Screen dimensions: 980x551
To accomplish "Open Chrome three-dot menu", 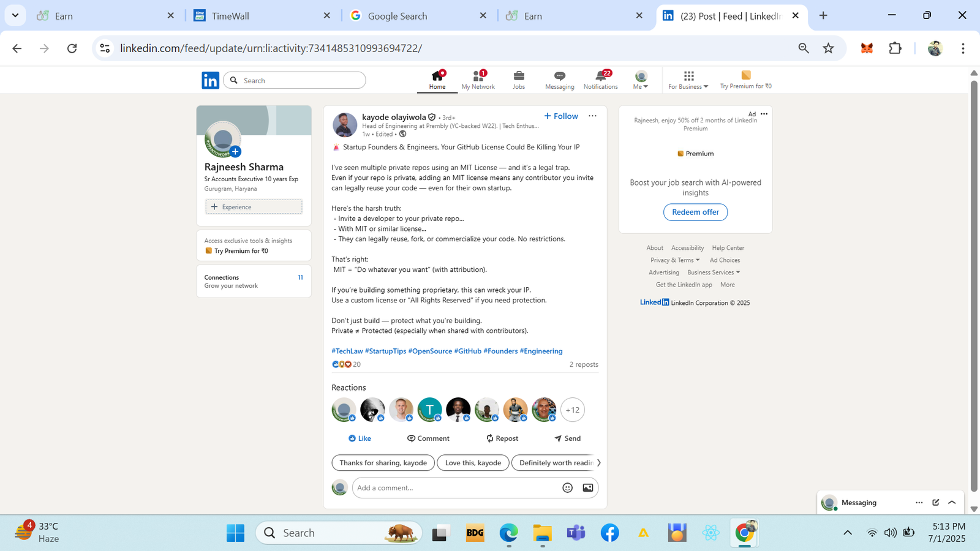I will (963, 48).
